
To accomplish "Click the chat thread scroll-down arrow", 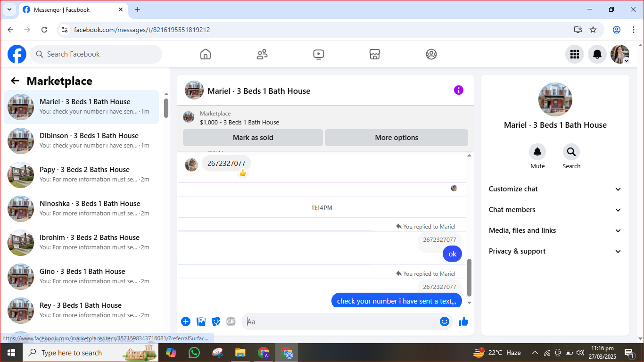I will click(x=469, y=303).
